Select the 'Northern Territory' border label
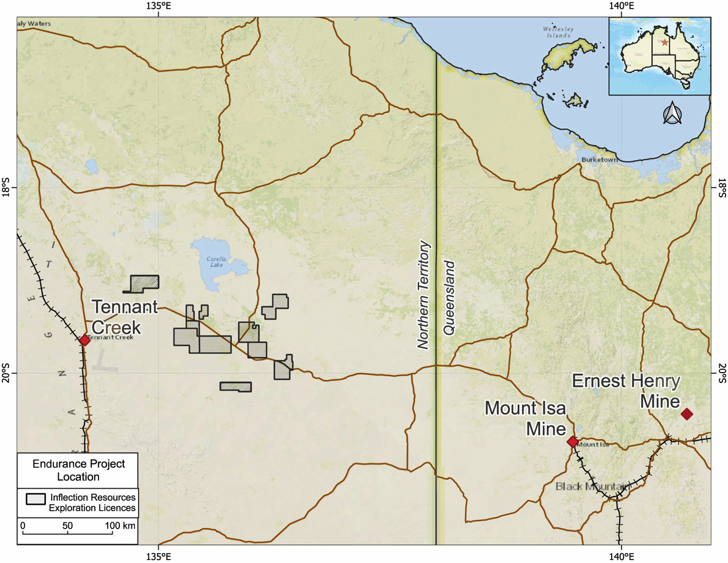The image size is (728, 563). click(424, 295)
